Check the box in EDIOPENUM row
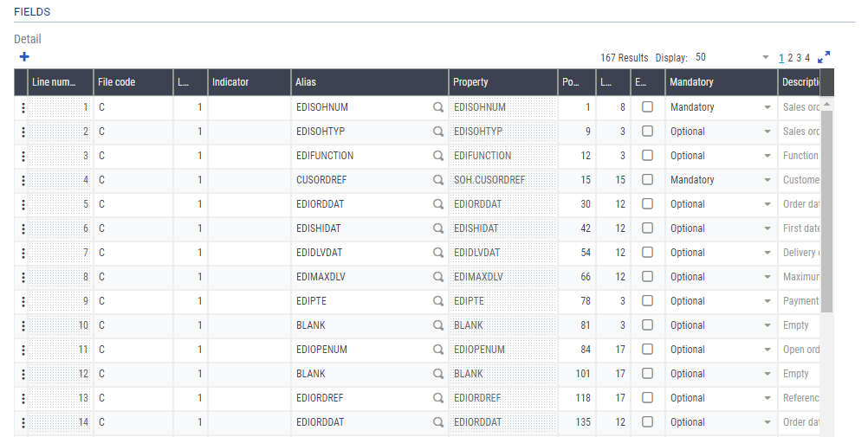The height and width of the screenshot is (437, 868). coord(647,350)
